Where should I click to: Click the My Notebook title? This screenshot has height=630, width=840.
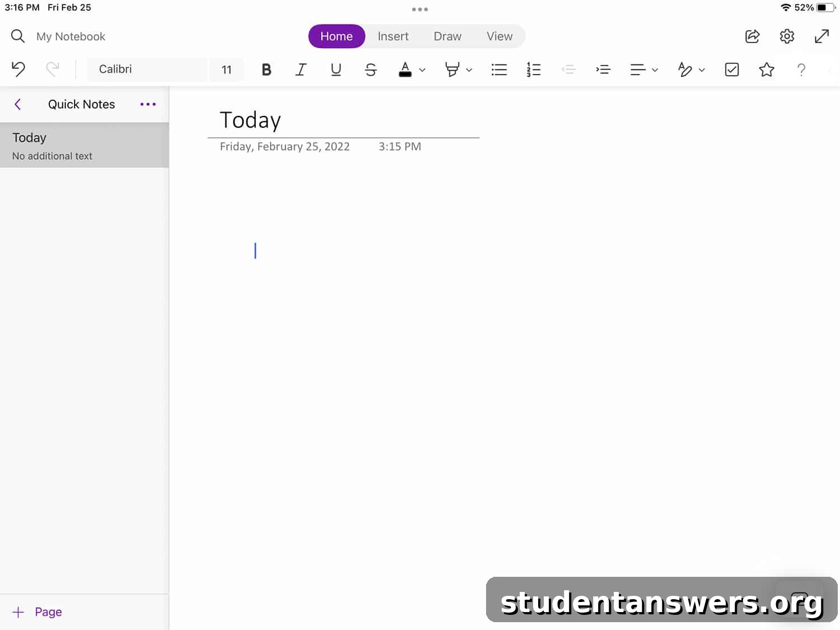(71, 36)
